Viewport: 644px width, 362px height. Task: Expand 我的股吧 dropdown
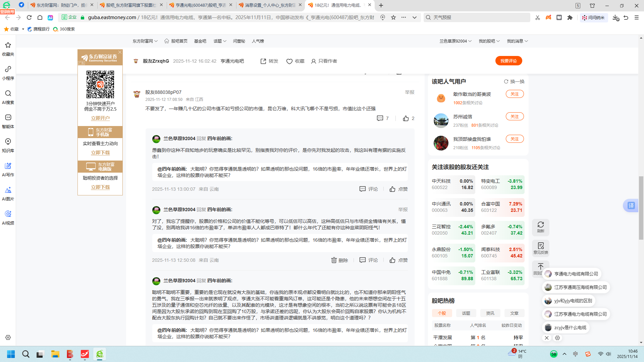[x=489, y=41]
